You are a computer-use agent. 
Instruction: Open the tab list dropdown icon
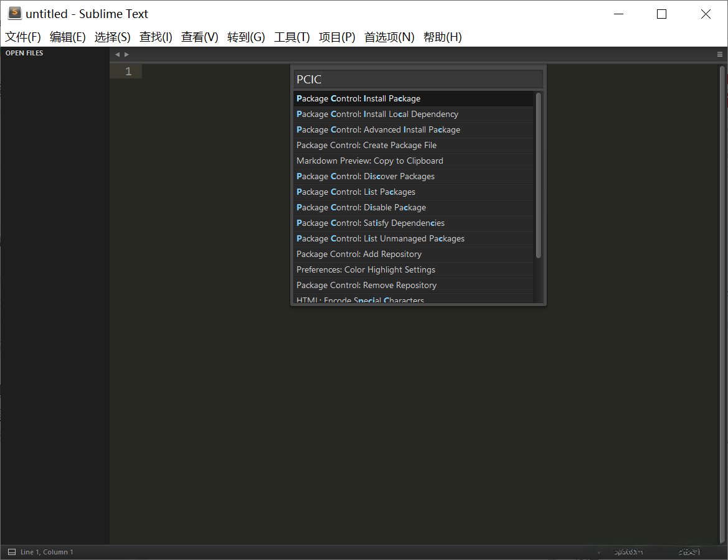(720, 54)
